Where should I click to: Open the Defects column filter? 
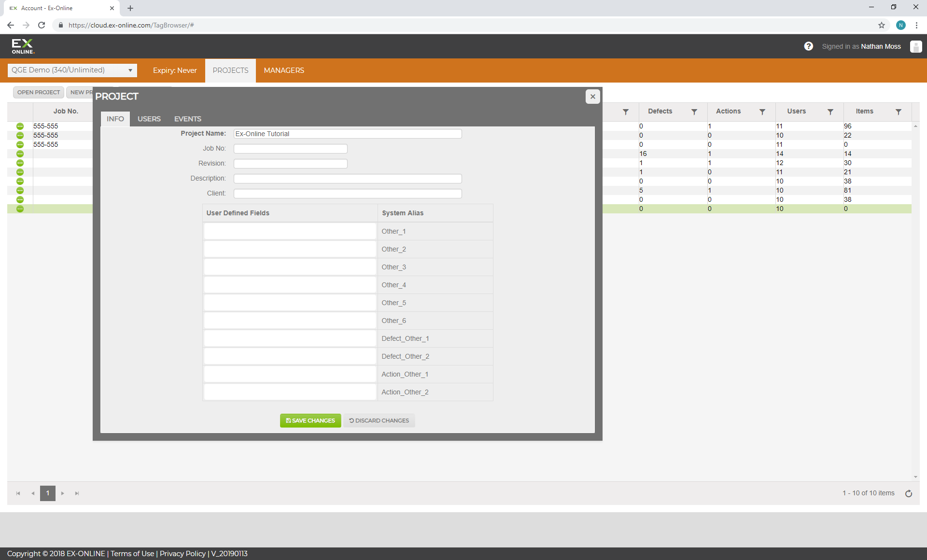(694, 112)
